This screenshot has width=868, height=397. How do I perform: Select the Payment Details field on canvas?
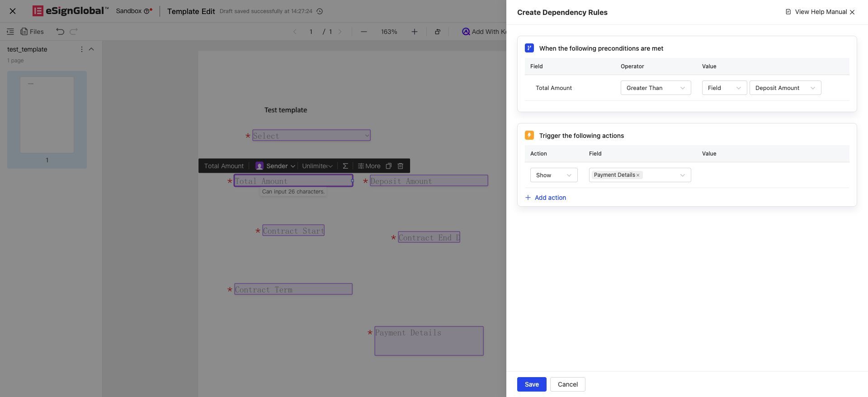pyautogui.click(x=429, y=341)
